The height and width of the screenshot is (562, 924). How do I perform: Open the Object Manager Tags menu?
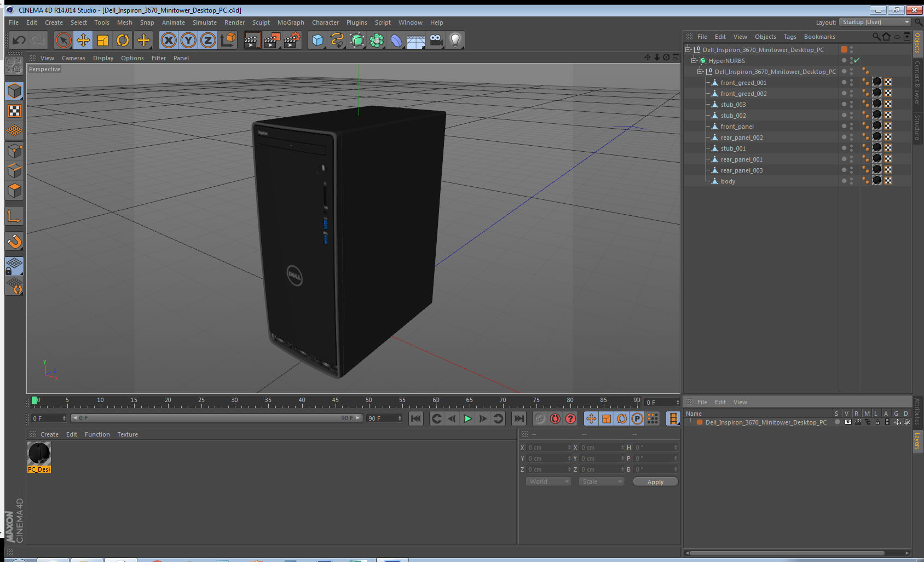point(790,37)
